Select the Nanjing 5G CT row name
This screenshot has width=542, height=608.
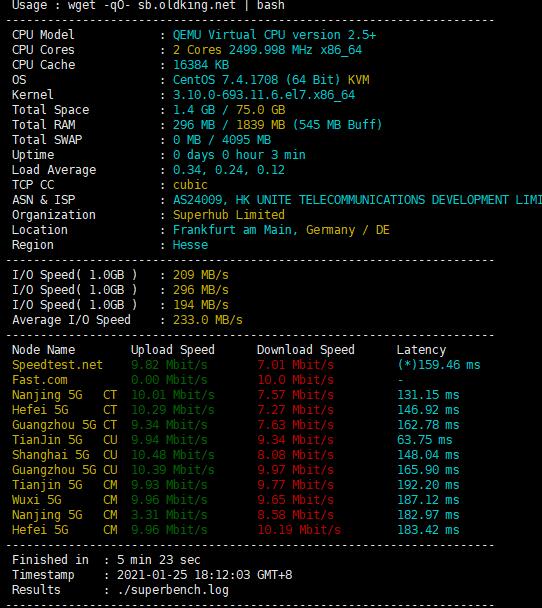coord(64,395)
